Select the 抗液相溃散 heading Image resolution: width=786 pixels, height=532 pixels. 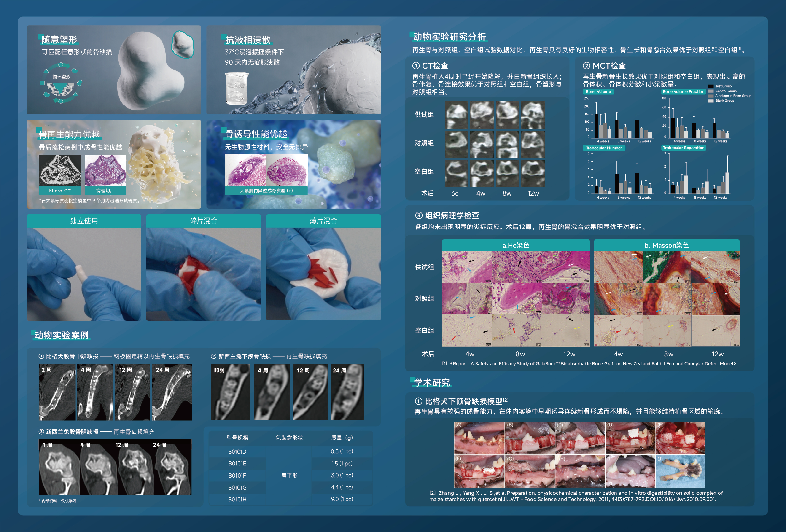coord(248,40)
